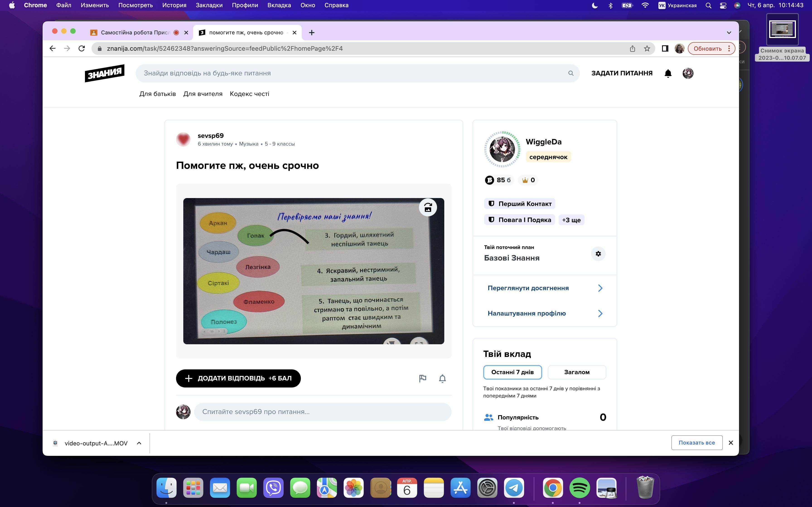Bookmark page with star icon
The image size is (812, 507).
[647, 49]
